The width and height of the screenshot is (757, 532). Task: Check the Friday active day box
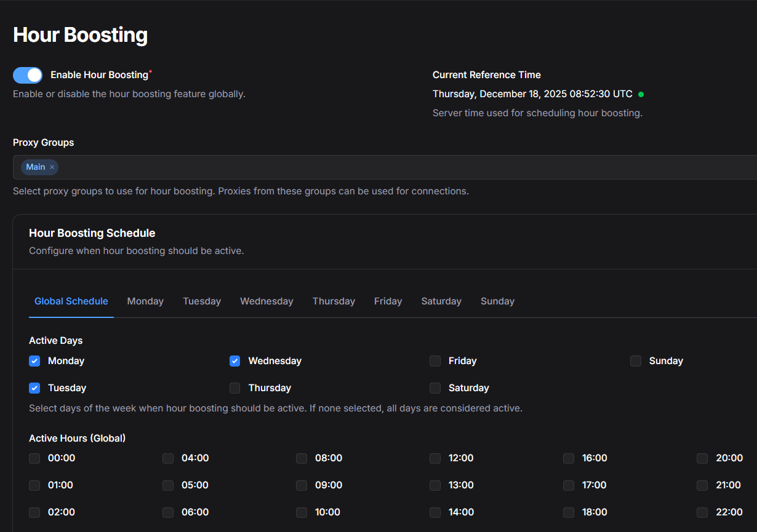435,361
